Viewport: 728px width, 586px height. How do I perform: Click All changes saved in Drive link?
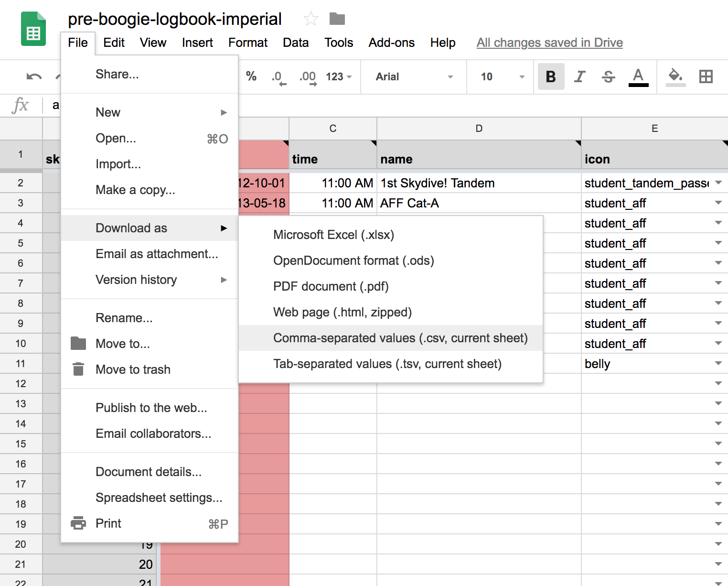[550, 43]
